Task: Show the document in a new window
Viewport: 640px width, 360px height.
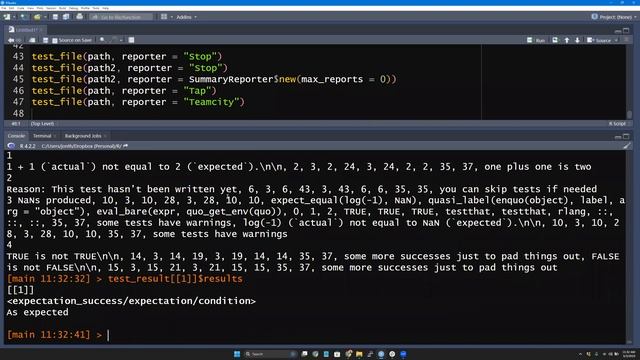Action: [x=32, y=40]
